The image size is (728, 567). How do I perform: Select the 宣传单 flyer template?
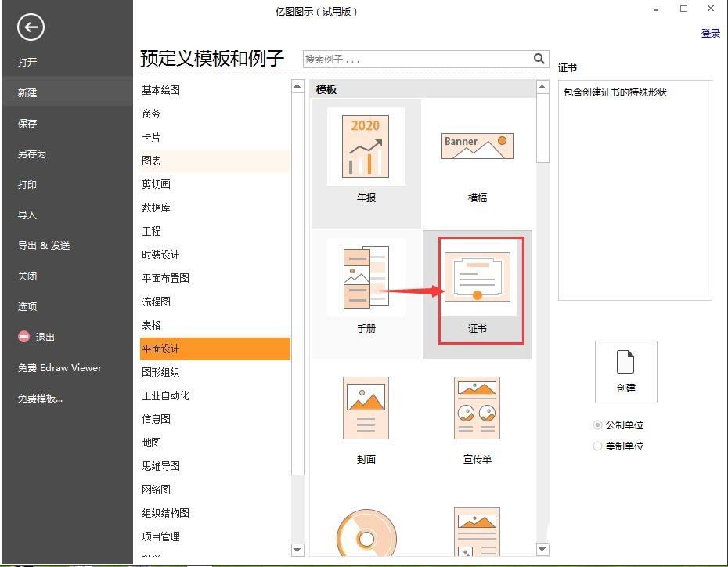pyautogui.click(x=477, y=407)
